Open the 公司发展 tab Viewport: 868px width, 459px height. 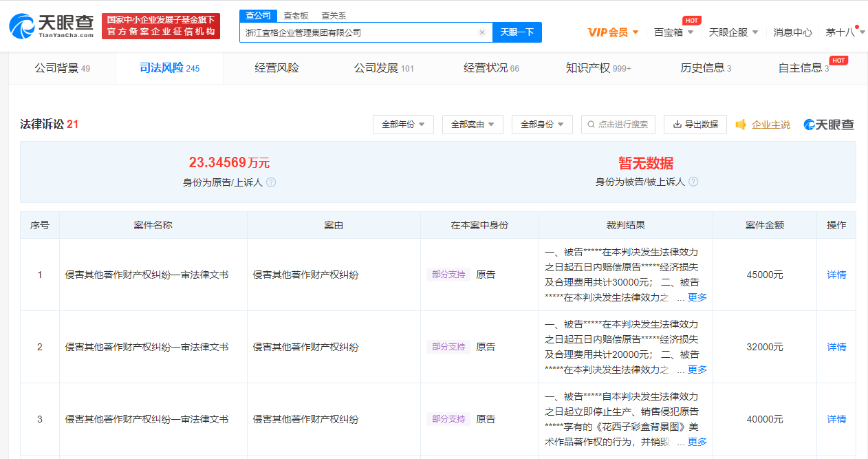click(384, 68)
